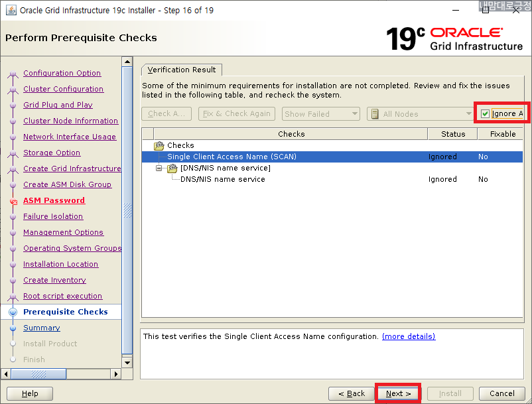Screen dimensions: 532x404
Task: Click the ASM Password error step icon
Action: click(x=13, y=202)
